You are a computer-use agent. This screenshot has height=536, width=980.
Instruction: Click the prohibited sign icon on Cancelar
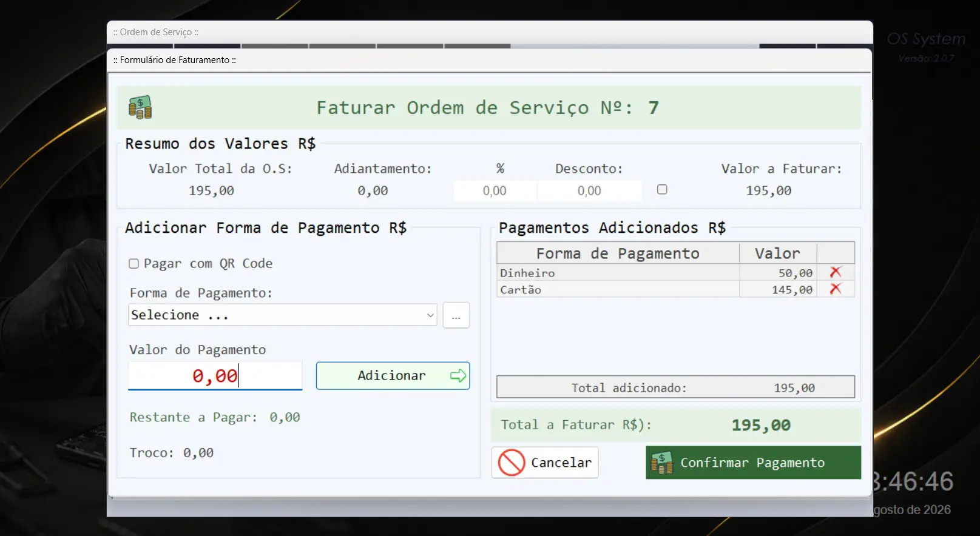(512, 463)
